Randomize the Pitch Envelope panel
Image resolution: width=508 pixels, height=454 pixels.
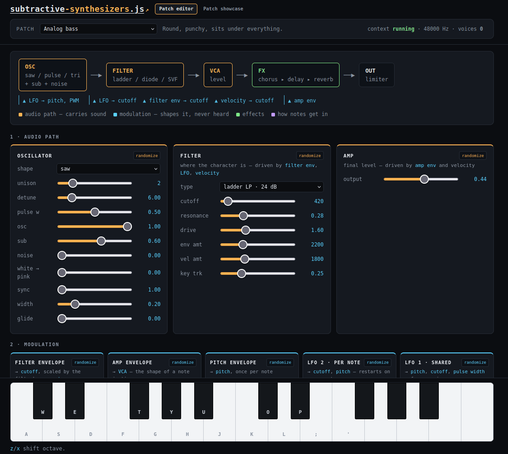point(280,362)
